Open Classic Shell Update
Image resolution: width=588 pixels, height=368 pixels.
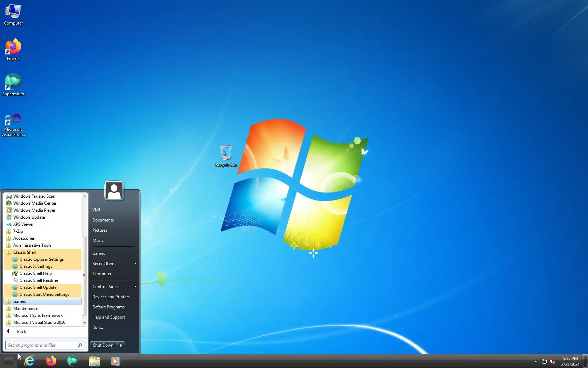pyautogui.click(x=43, y=287)
